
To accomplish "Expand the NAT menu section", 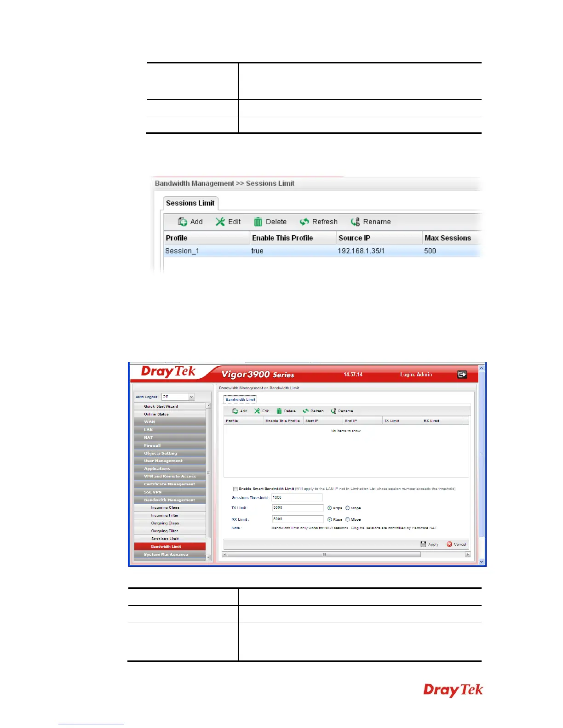I will click(x=170, y=438).
